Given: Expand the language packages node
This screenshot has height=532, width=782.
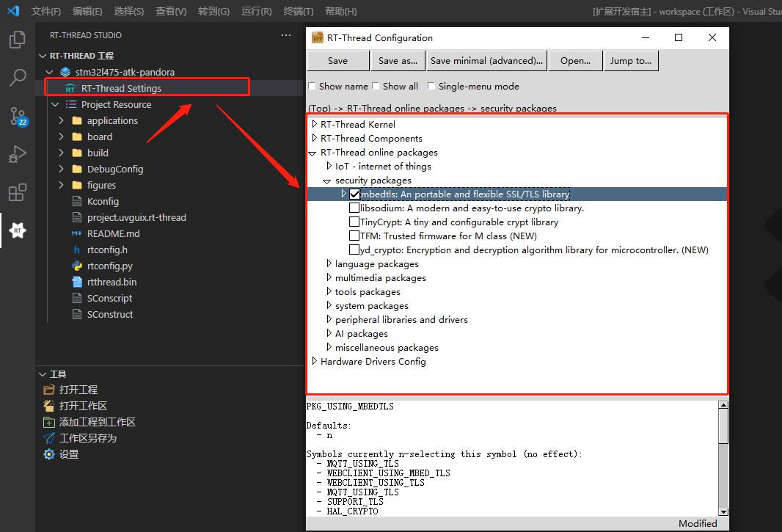Looking at the screenshot, I should click(x=329, y=263).
